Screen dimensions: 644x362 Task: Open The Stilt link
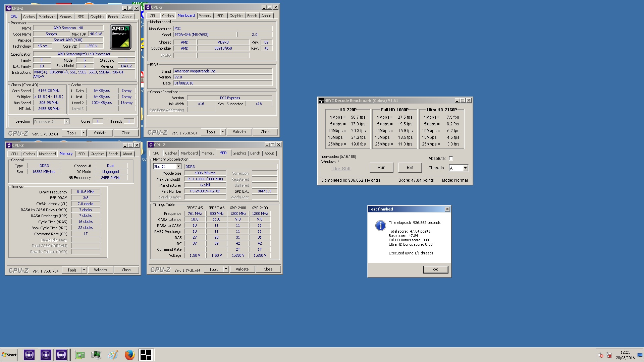coord(341,169)
